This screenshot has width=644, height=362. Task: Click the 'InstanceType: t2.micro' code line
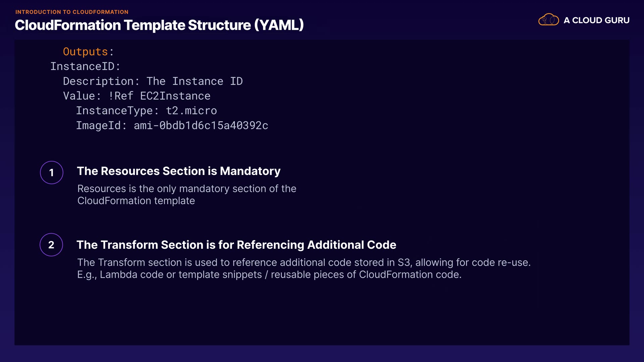click(x=146, y=111)
